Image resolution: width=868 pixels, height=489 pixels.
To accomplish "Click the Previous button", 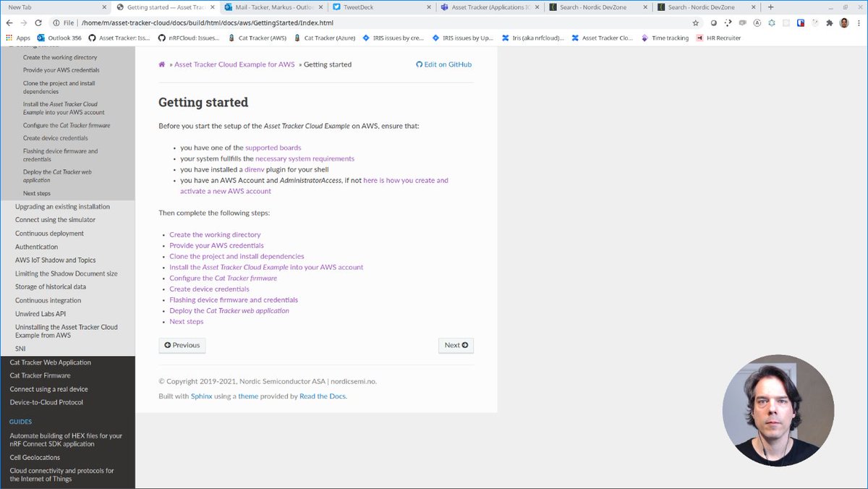I will [x=182, y=345].
